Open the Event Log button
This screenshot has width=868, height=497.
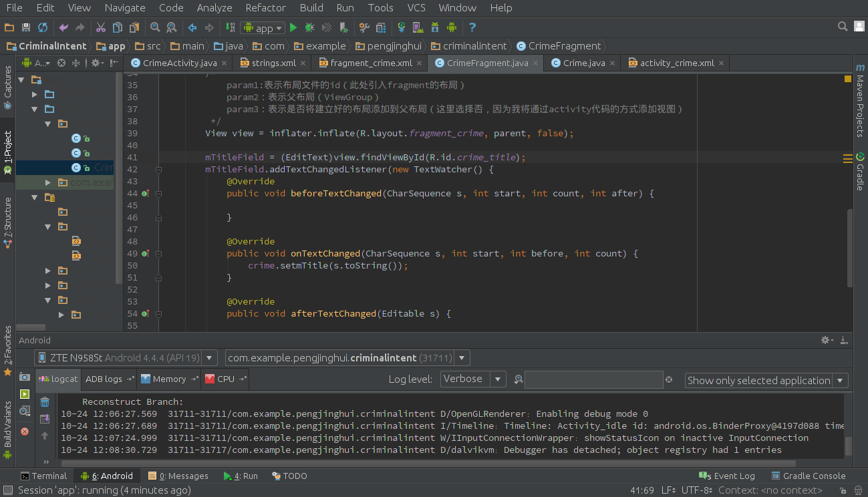pyautogui.click(x=726, y=476)
